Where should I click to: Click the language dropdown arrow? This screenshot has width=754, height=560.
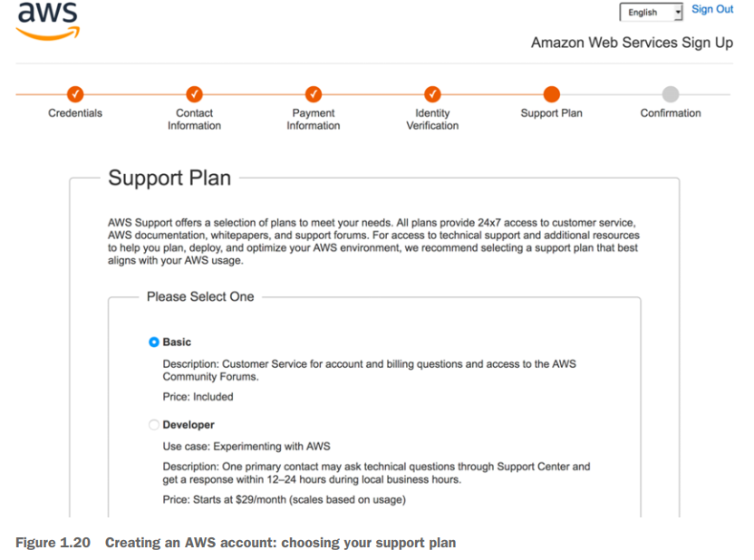tap(677, 12)
